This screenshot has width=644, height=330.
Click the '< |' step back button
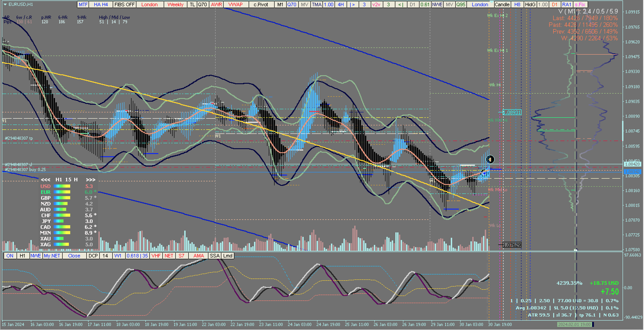[400, 4]
